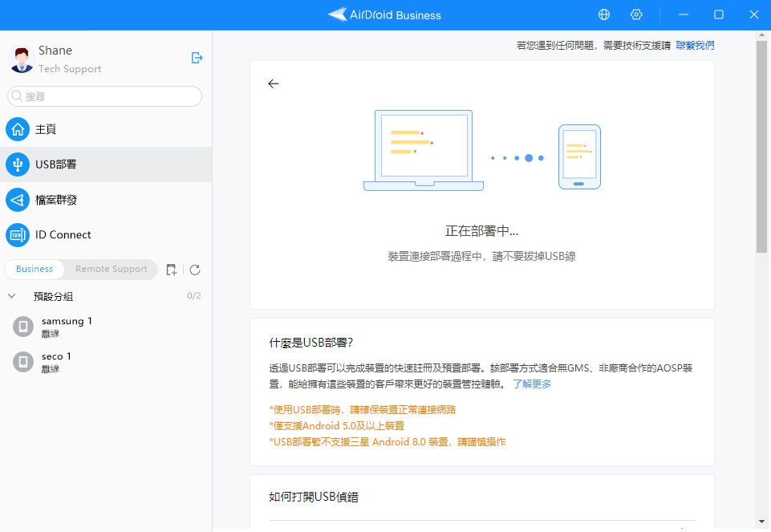Image resolution: width=771 pixels, height=532 pixels.
Task: Click AirDroid Business logo in title bar
Action: (384, 14)
